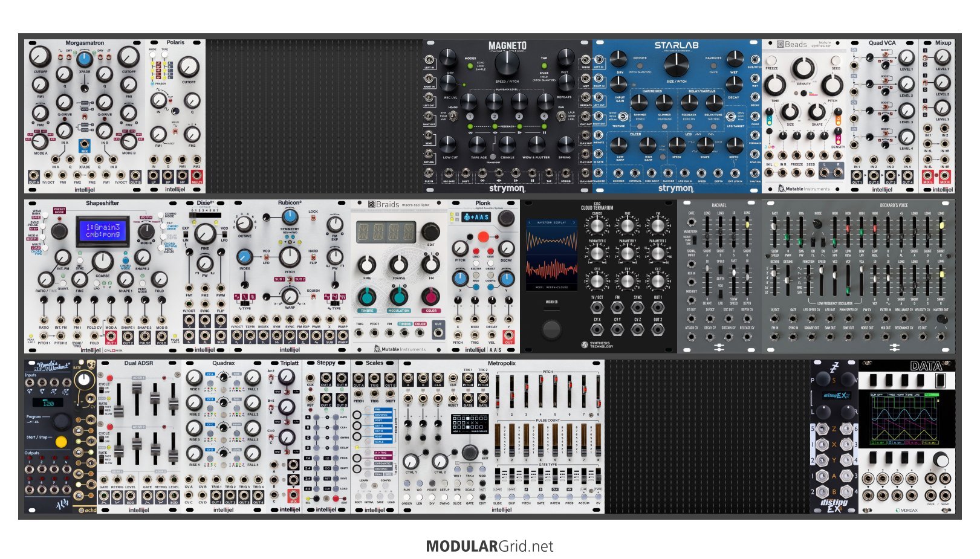This screenshot has height=559, width=980.
Task: Click the INPUT GAIN knob on StarLab
Action: tap(620, 85)
